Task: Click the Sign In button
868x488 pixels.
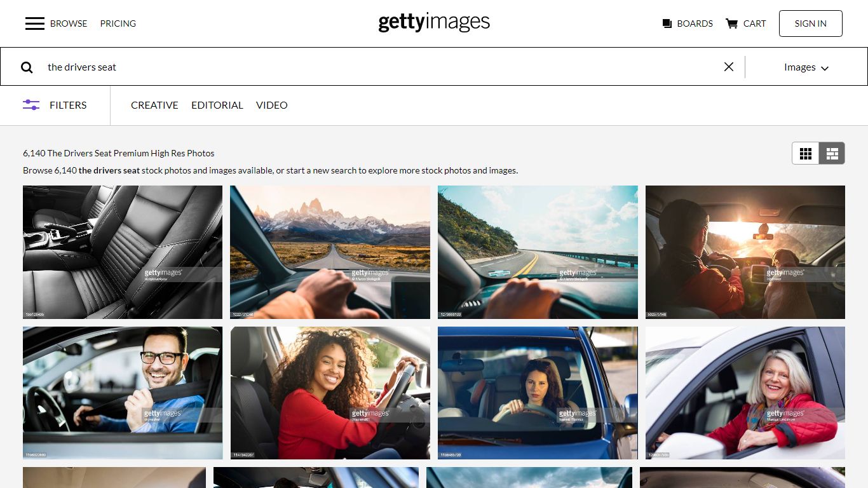Action: (810, 24)
